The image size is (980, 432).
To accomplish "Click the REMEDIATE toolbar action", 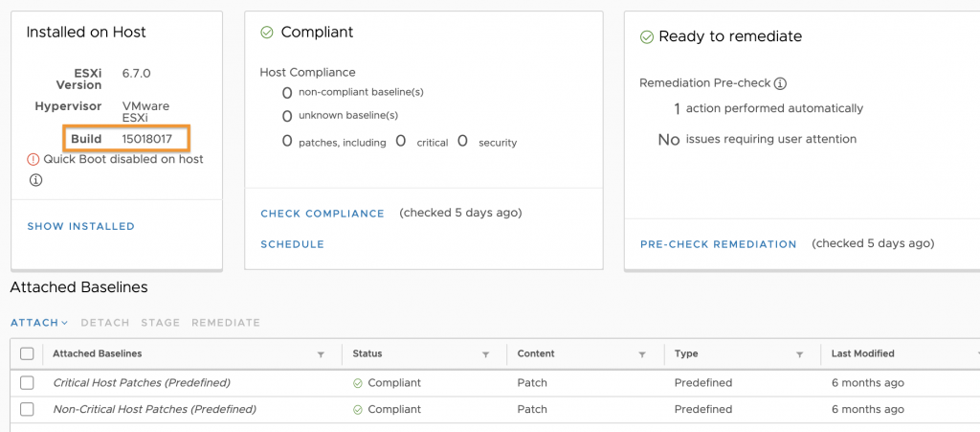I will 226,323.
